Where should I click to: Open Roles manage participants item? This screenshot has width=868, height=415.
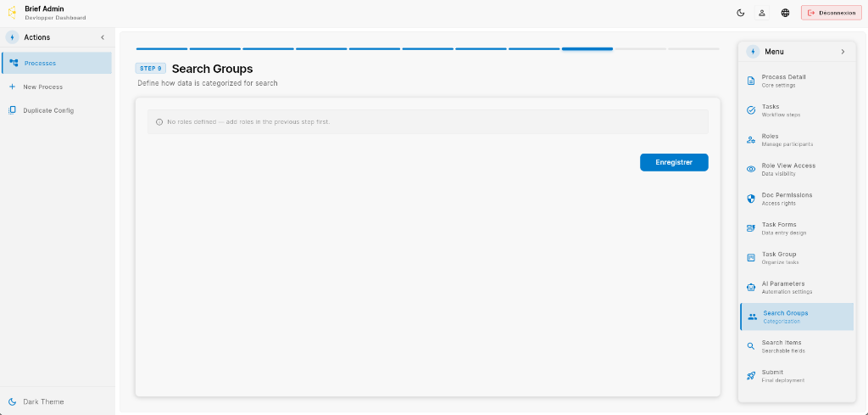[x=797, y=140]
